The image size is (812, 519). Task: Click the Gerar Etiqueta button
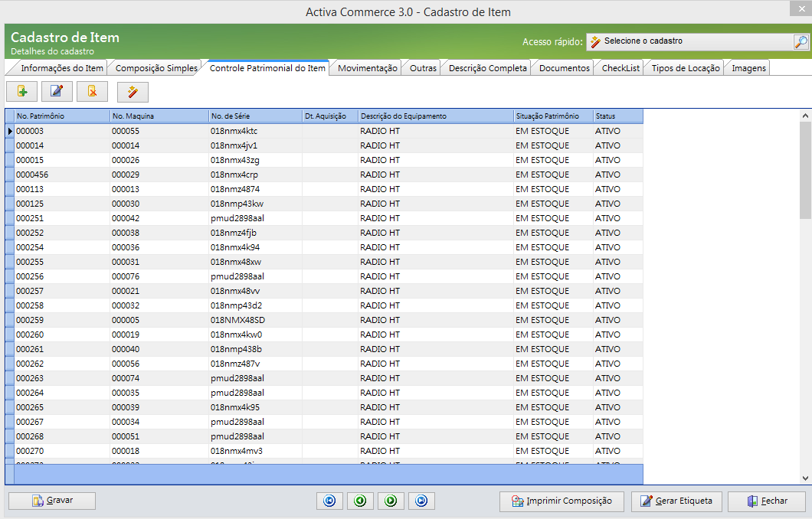[676, 501]
